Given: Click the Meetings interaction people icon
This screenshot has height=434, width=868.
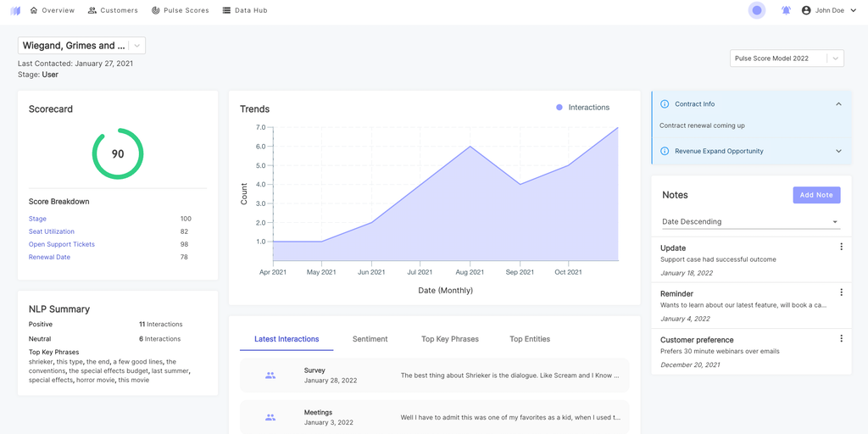Looking at the screenshot, I should (x=270, y=417).
